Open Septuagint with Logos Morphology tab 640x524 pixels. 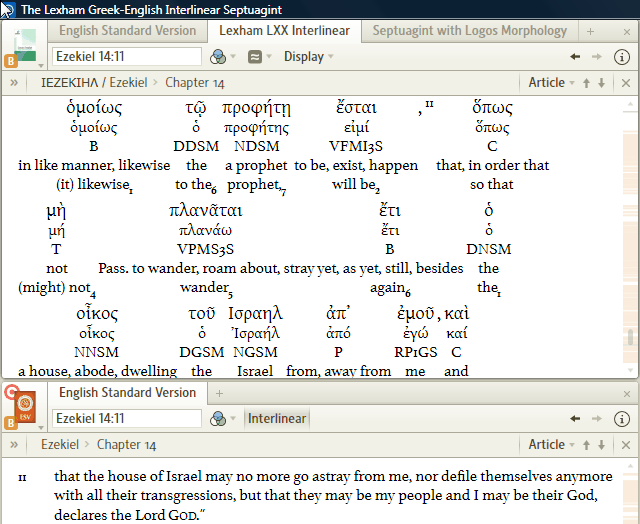469,31
